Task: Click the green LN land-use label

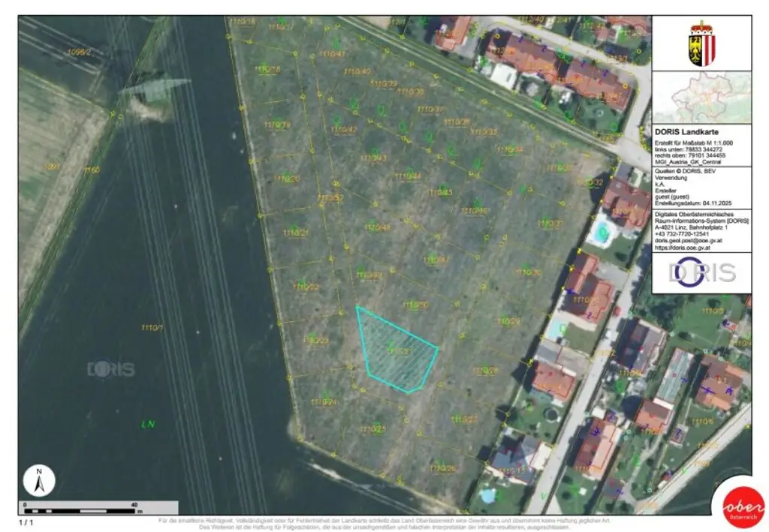Action: click(149, 422)
